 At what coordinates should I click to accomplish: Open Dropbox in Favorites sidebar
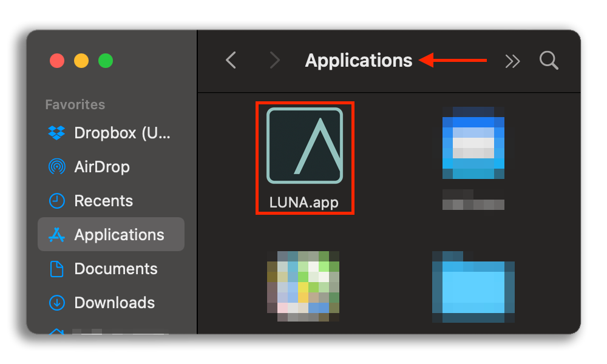(x=111, y=133)
